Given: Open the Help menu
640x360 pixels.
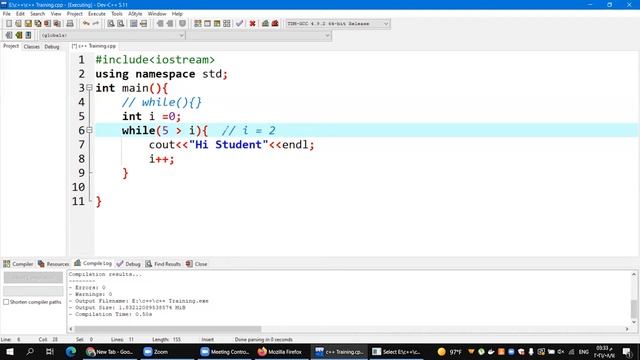Looking at the screenshot, I should 177,13.
